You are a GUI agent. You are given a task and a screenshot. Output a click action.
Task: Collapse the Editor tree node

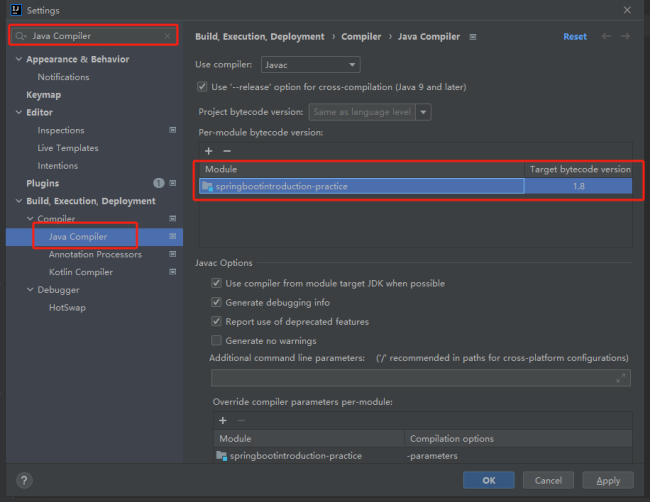click(19, 112)
